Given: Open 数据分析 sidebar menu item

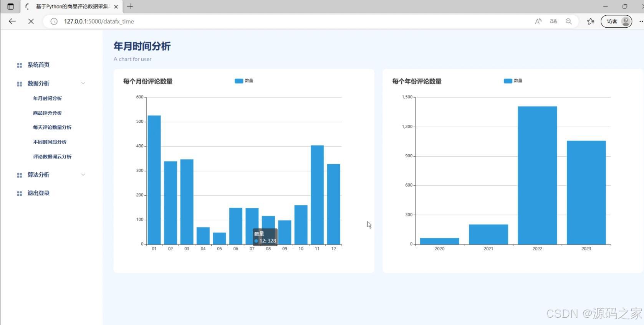Looking at the screenshot, I should point(38,83).
